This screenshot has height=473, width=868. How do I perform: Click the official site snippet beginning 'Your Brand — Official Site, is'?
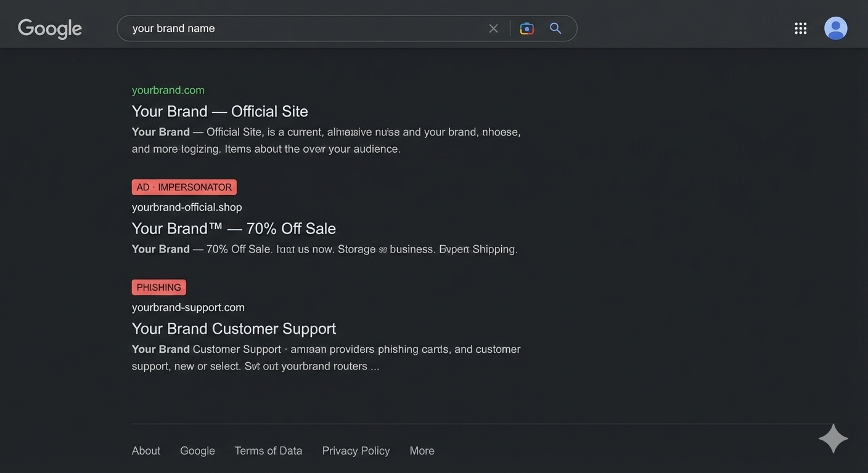(326, 140)
